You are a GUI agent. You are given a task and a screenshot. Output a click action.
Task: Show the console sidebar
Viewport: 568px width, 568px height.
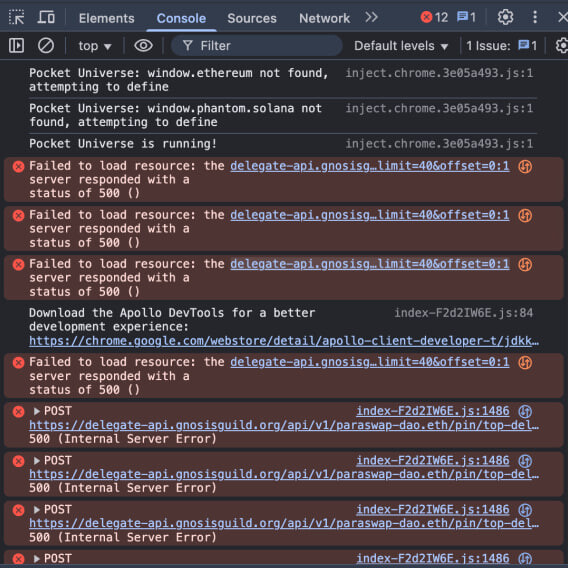click(x=17, y=46)
